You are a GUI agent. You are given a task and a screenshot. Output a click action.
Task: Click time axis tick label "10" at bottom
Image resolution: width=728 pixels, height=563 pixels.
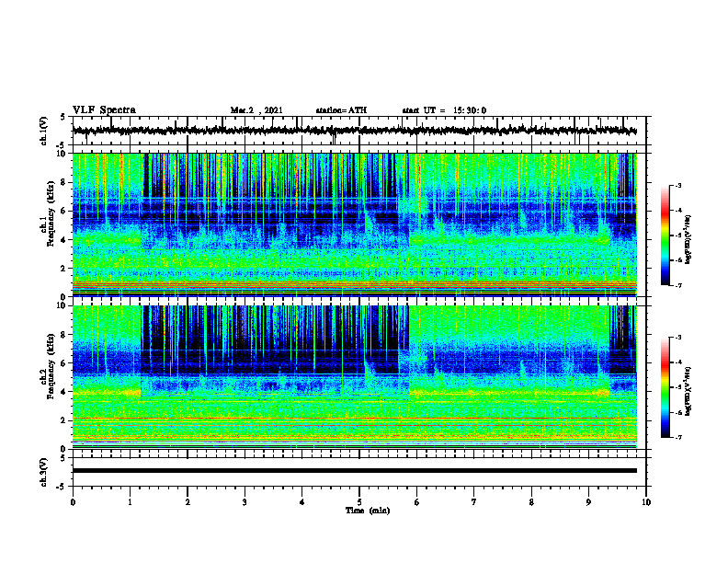pos(646,502)
